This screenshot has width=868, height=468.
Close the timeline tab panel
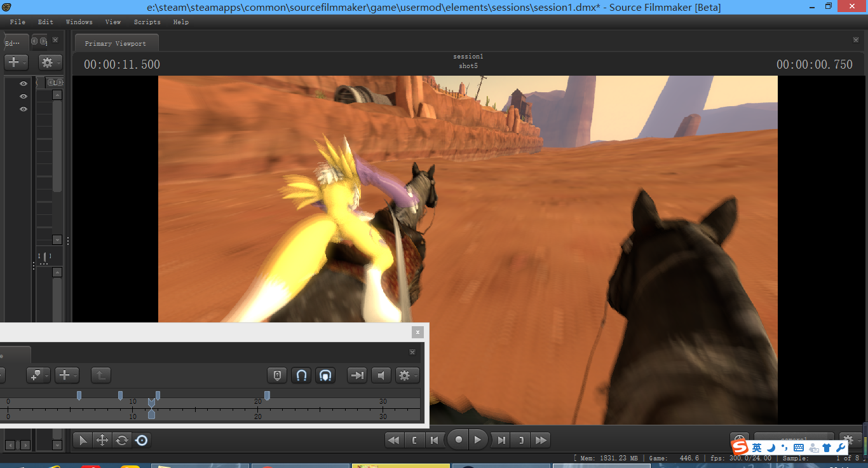pos(413,352)
